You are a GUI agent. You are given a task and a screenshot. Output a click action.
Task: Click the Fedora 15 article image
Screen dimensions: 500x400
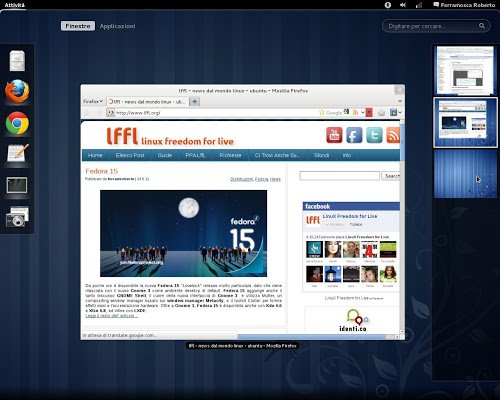[x=183, y=233]
